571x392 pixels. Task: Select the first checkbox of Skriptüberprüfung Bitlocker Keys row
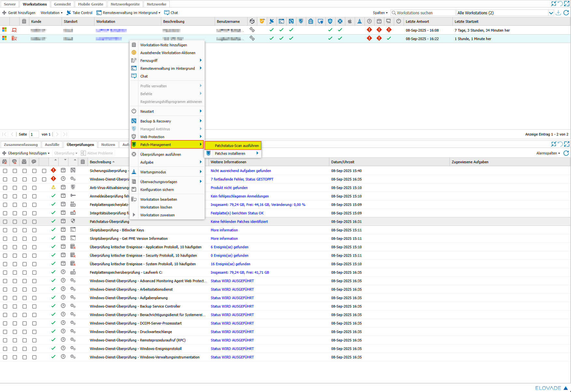click(x=5, y=230)
